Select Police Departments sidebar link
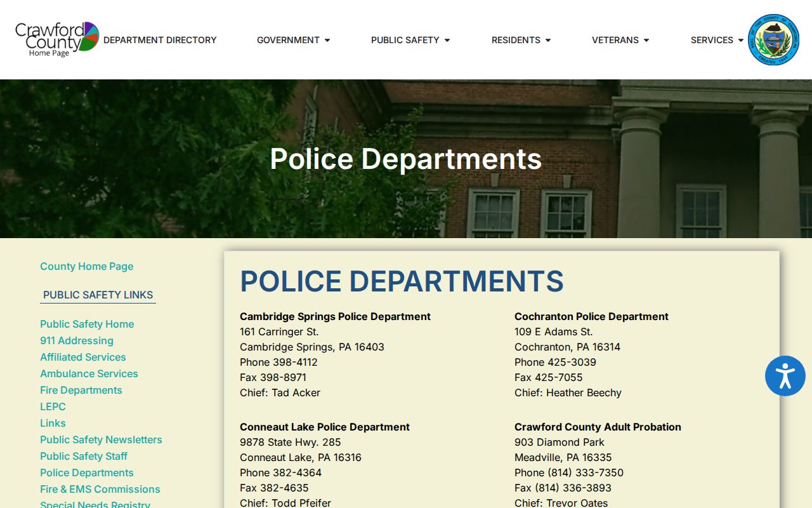Viewport: 812px width, 508px height. point(87,472)
